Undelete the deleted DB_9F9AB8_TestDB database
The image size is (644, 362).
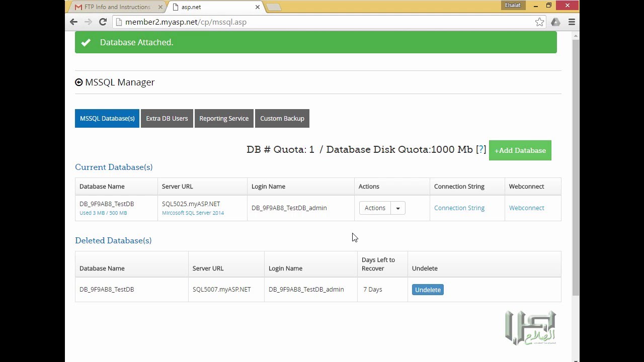(x=428, y=290)
